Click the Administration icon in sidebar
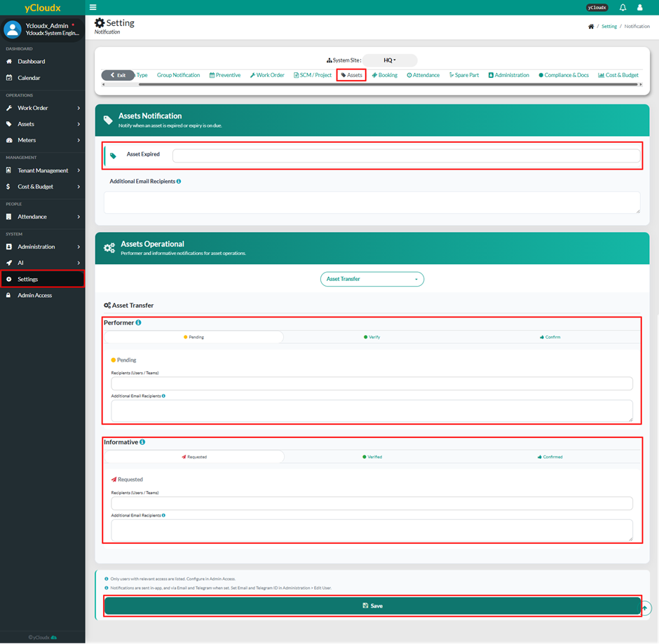 coord(9,247)
